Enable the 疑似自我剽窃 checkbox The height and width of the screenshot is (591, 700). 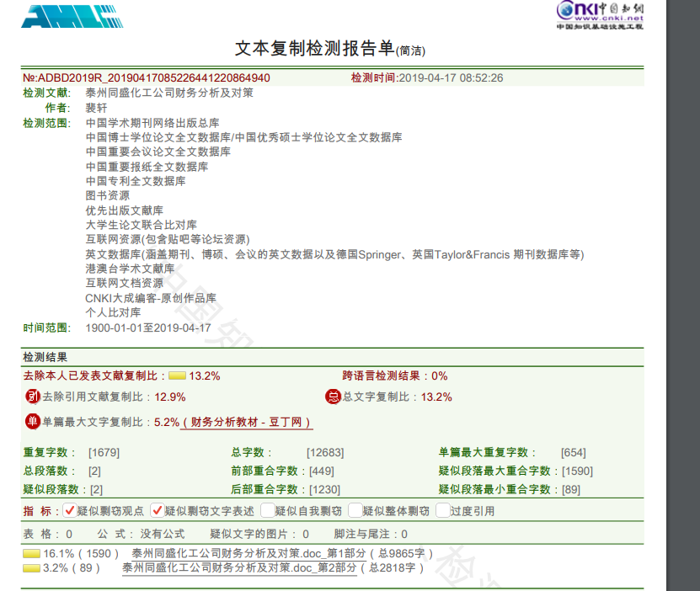(267, 510)
